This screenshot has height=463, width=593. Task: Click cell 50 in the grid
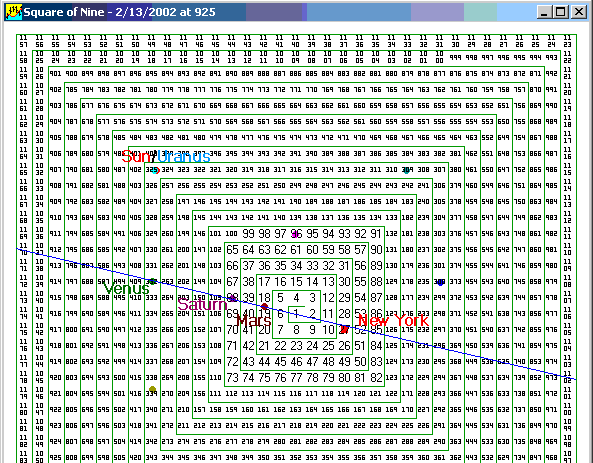360,362
